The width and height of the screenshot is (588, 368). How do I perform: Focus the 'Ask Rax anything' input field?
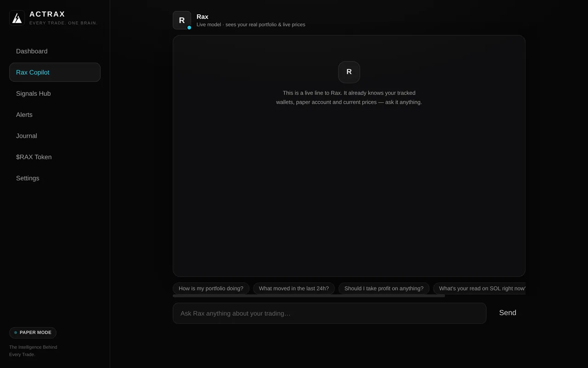point(329,313)
